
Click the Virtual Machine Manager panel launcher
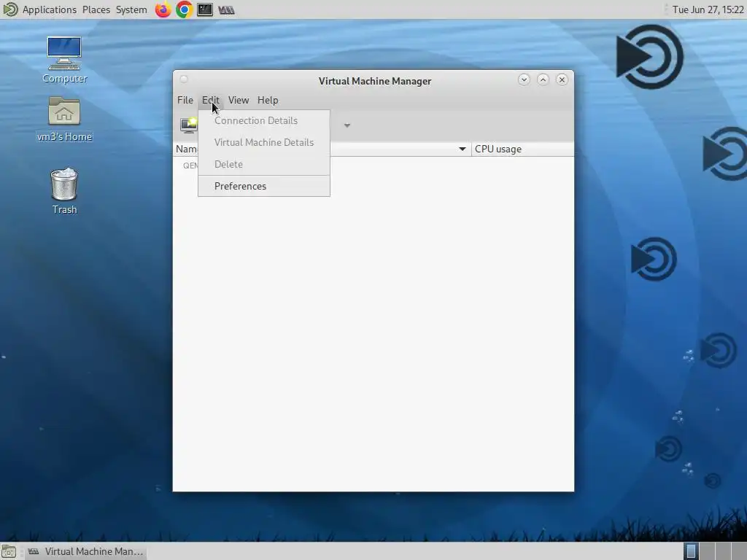click(226, 10)
